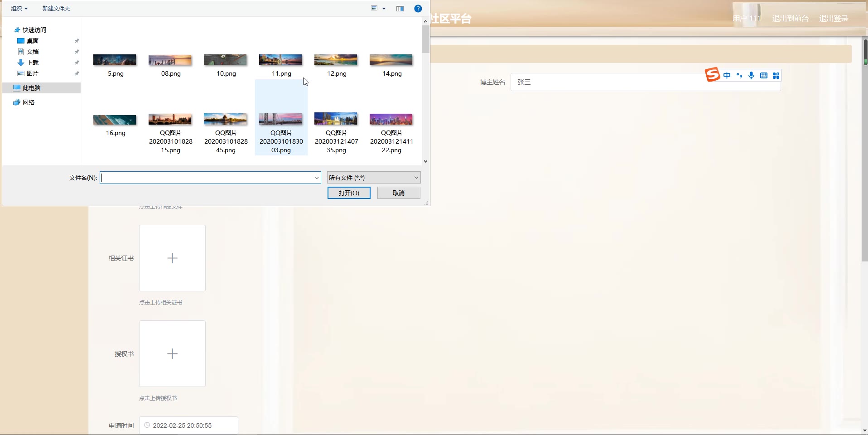The height and width of the screenshot is (435, 868).
Task: Select the 11.png thumbnail
Action: [x=280, y=60]
